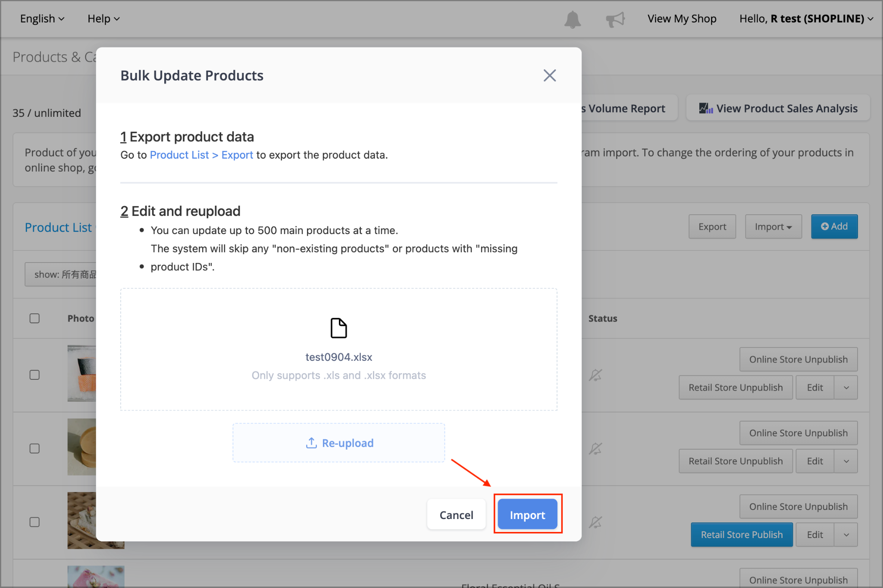Viewport: 883px width, 588px height.
Task: Click the wooden coaster product thumbnail
Action: pyautogui.click(x=82, y=447)
